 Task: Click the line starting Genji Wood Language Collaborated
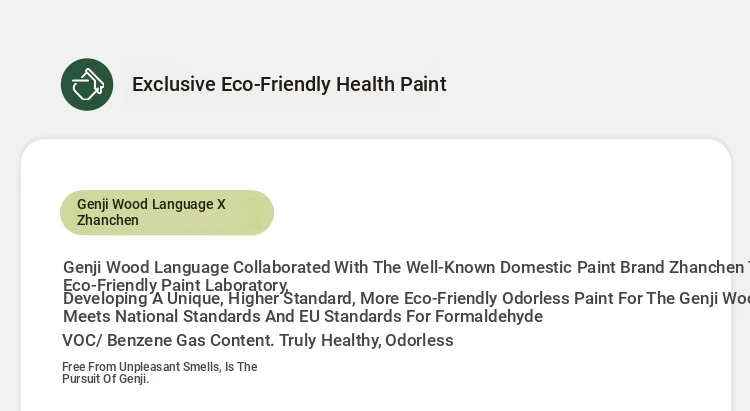click(x=406, y=267)
